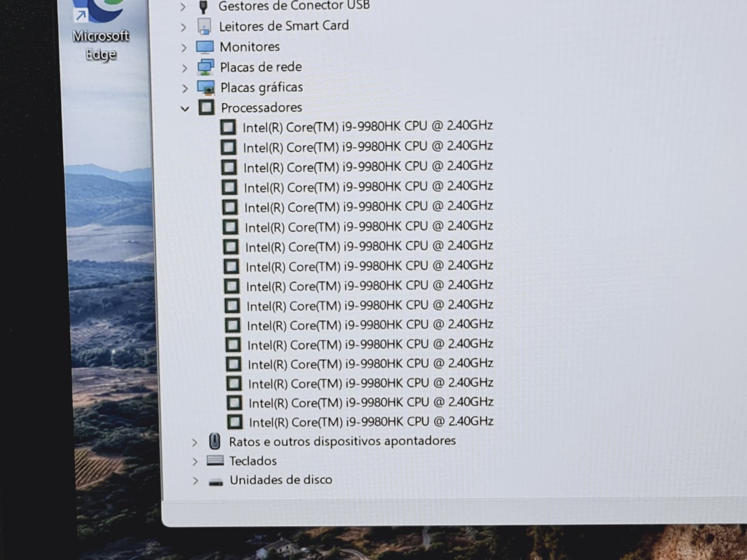Click the monitor icon beside Monitores
Screen dimensions: 747x560
pyautogui.click(x=205, y=47)
